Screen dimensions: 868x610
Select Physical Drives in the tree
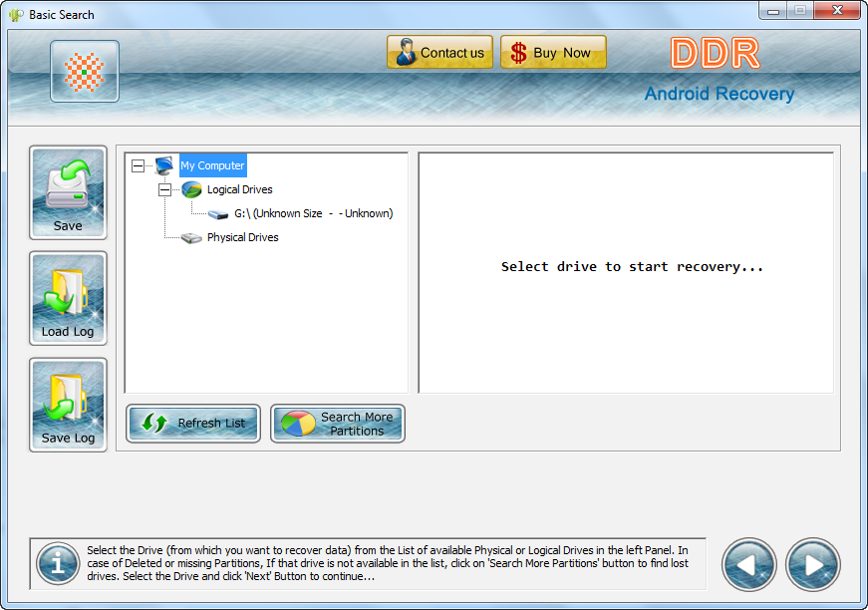pyautogui.click(x=242, y=237)
